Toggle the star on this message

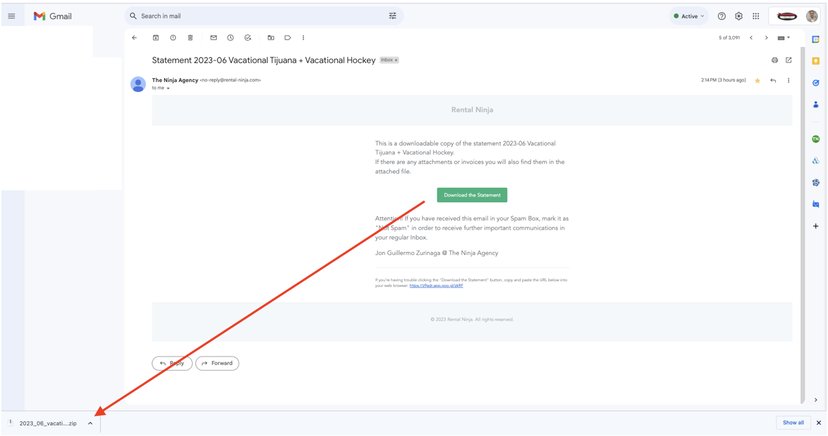(757, 80)
